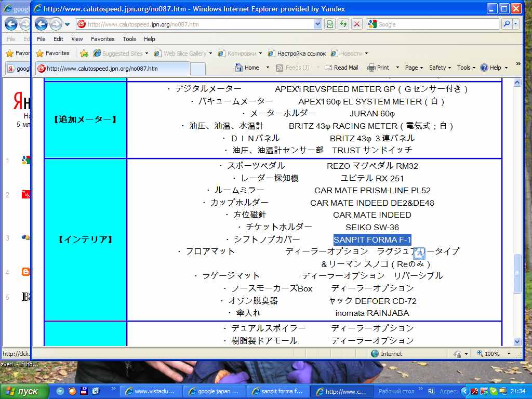
Task: Open the address bar URL dropdown
Action: point(318,24)
